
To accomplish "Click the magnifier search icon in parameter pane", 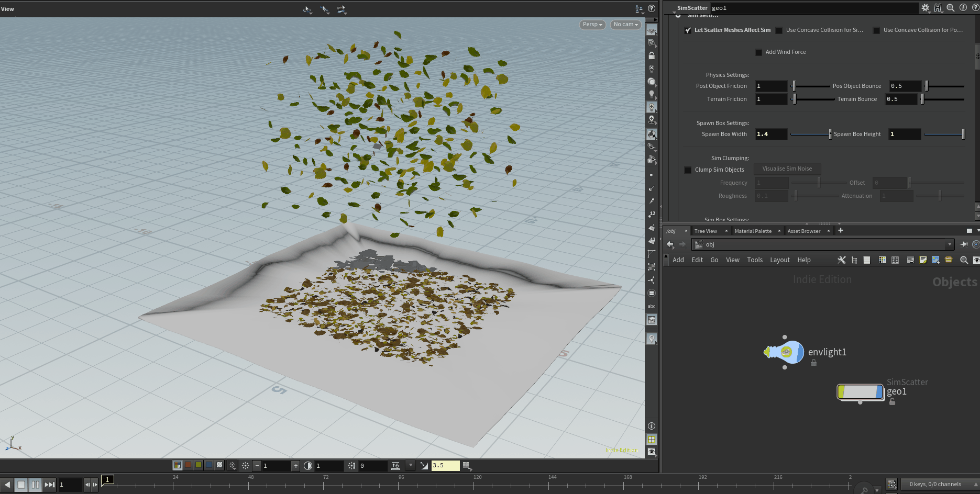I will [950, 8].
